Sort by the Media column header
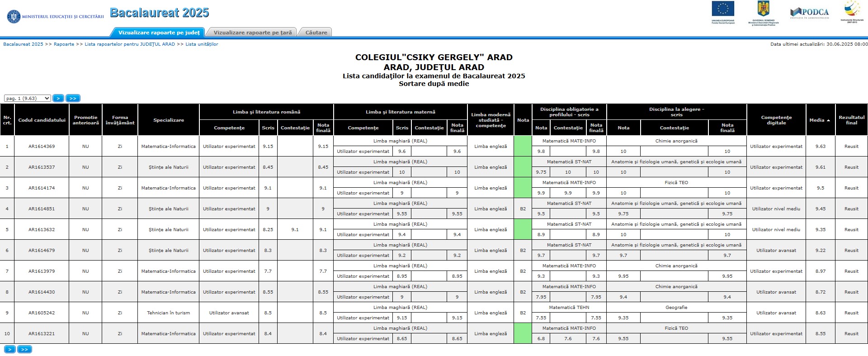The height and width of the screenshot is (356, 868). [819, 120]
